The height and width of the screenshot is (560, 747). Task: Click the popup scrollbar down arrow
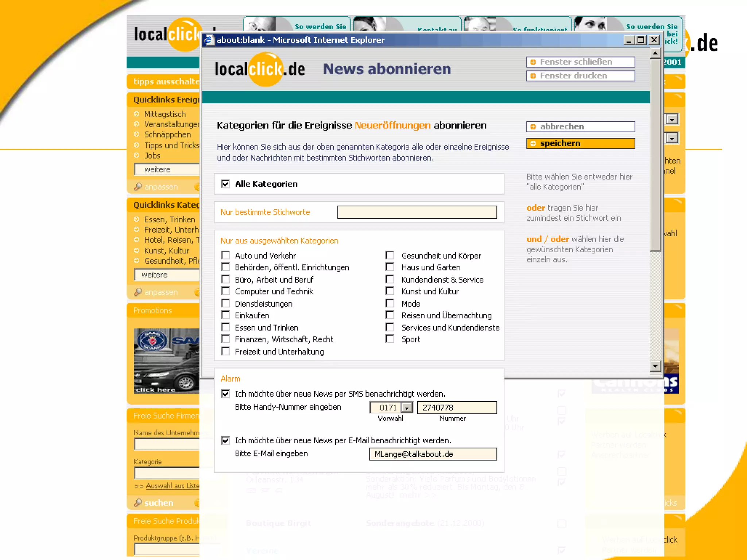point(655,366)
